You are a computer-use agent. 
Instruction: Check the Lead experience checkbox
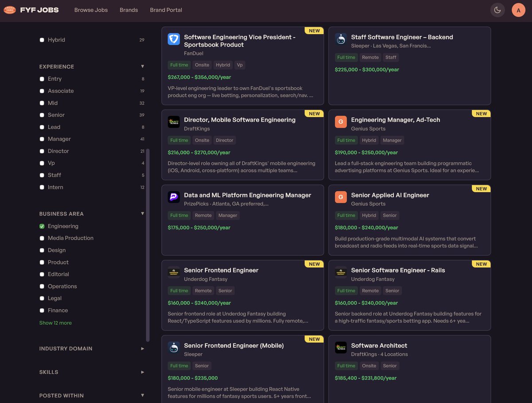click(x=42, y=127)
